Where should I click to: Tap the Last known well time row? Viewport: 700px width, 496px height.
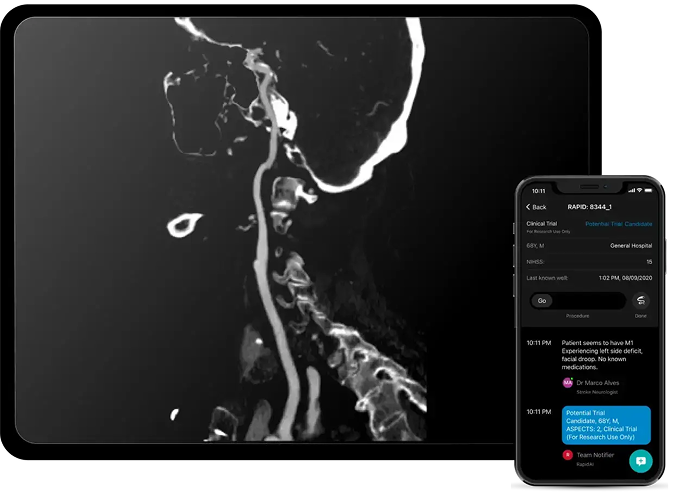pyautogui.click(x=589, y=278)
